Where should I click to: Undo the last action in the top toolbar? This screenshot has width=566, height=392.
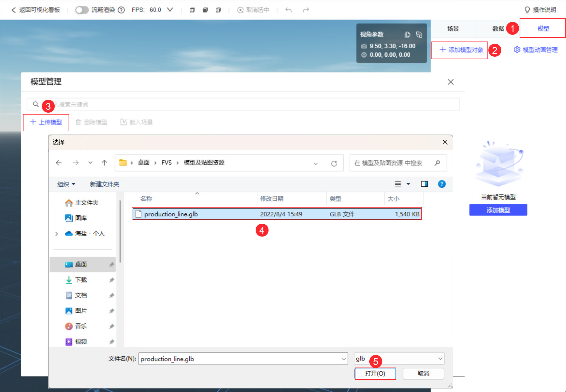[x=288, y=10]
